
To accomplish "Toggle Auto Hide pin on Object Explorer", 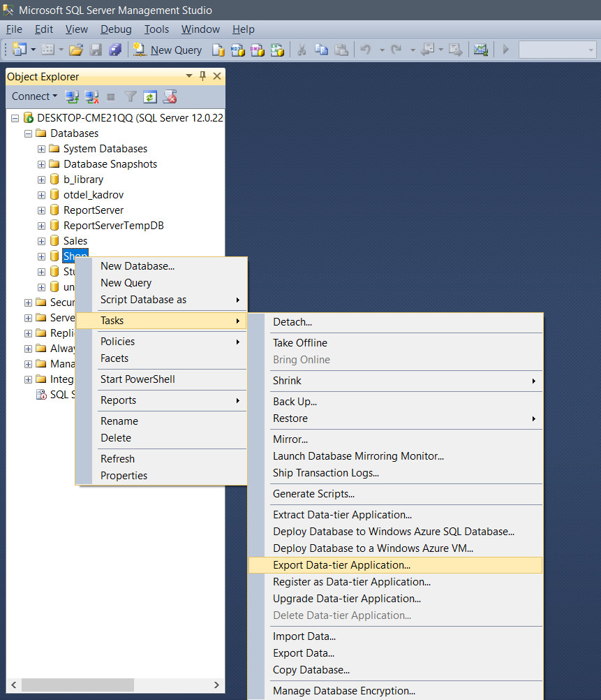I will [x=202, y=76].
